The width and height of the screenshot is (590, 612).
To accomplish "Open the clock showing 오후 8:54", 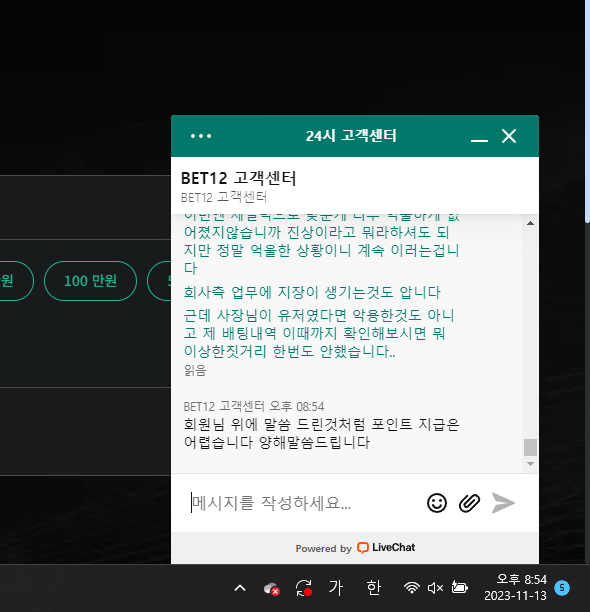I will pyautogui.click(x=515, y=587).
